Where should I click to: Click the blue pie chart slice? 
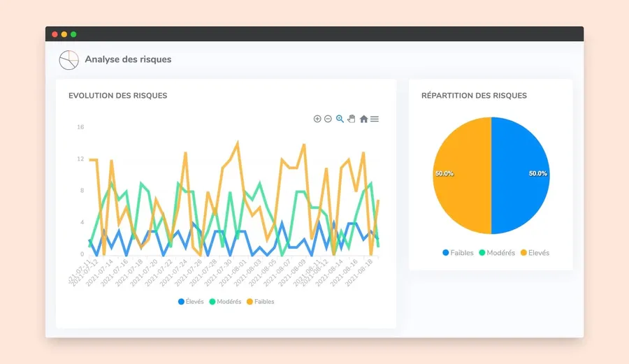click(520, 175)
